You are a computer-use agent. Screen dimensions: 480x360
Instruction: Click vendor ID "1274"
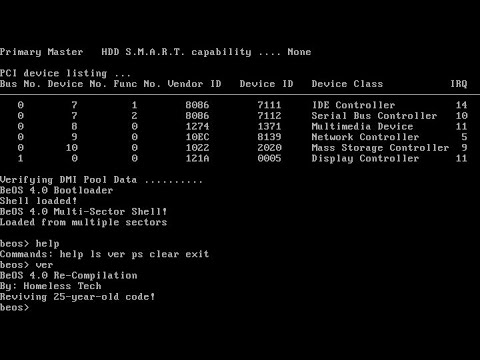tap(197, 127)
